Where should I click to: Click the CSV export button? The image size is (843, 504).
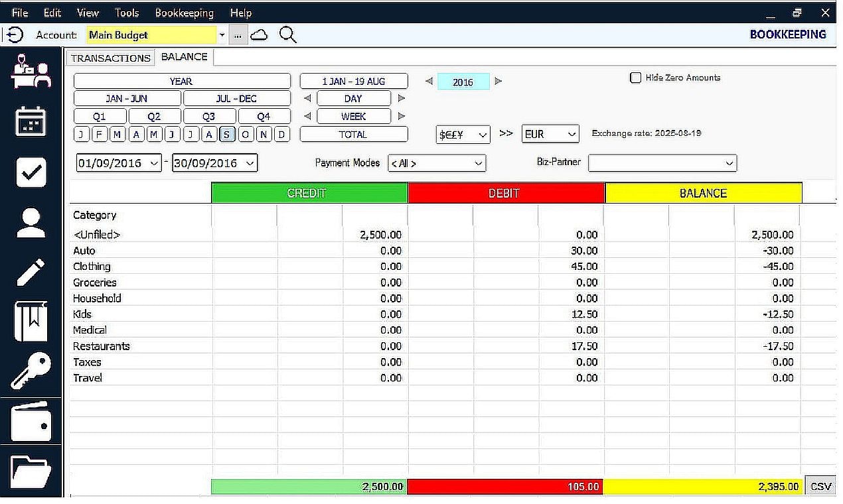(x=820, y=486)
